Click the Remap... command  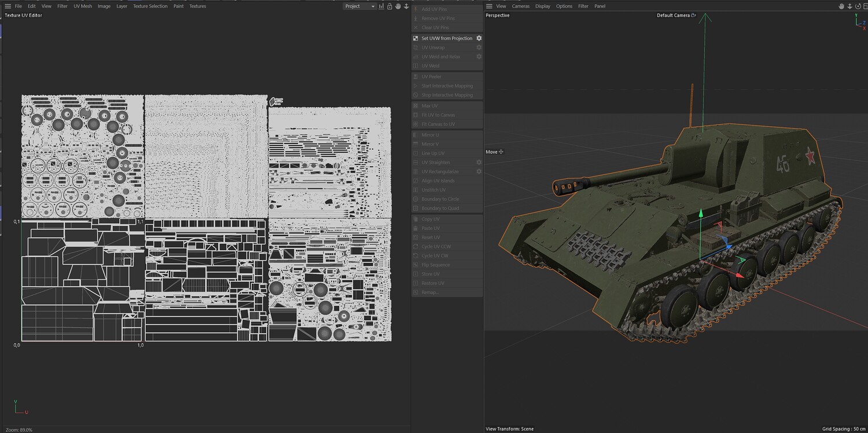[x=447, y=292]
